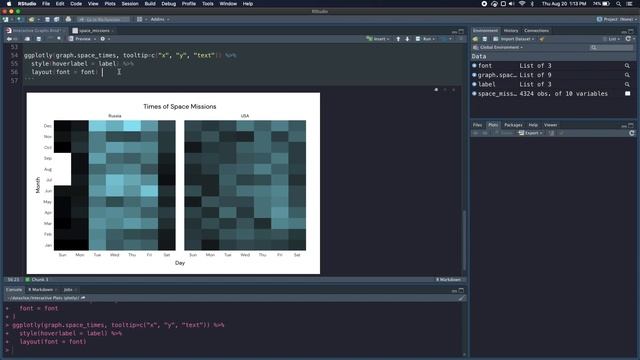This screenshot has width=640, height=360.
Task: Click find/replace magnifier in editor toolbar
Action: point(59,39)
